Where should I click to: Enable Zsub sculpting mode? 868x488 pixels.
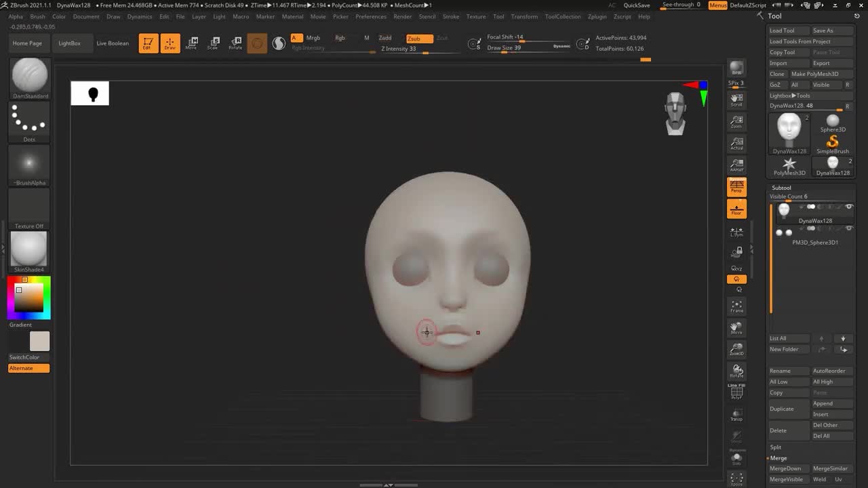pos(420,39)
